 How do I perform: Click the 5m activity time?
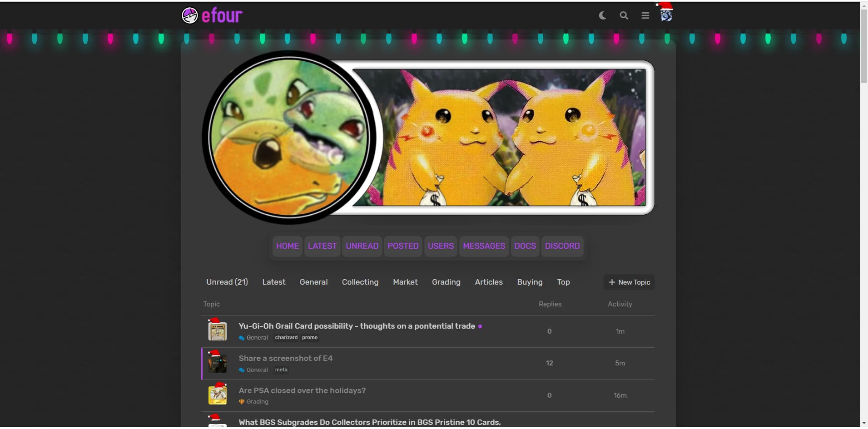[620, 363]
